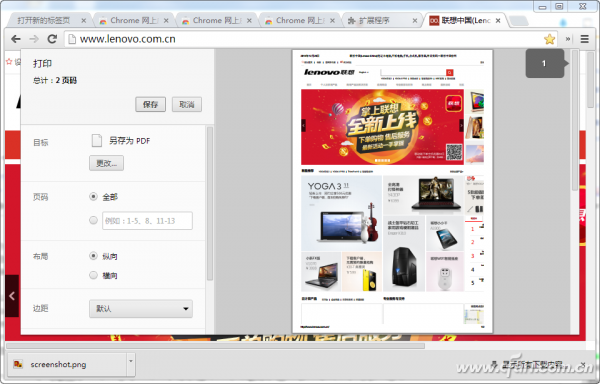
Task: Select the custom page range radio button
Action: [93, 220]
